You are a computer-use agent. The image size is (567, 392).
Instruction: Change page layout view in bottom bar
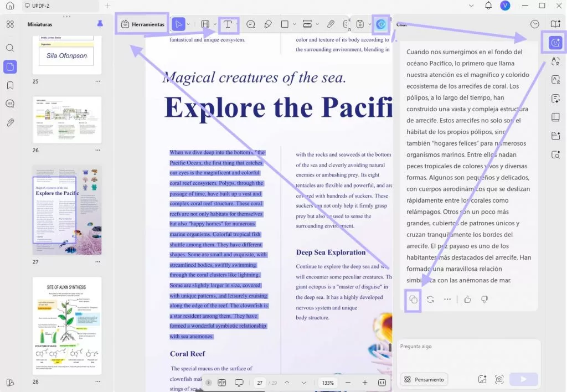click(x=222, y=383)
